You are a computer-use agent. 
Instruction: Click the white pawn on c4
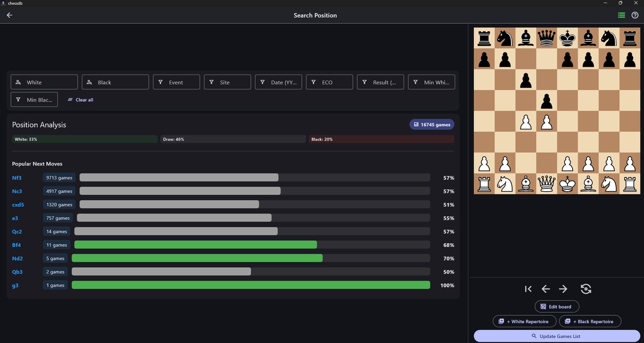(526, 121)
